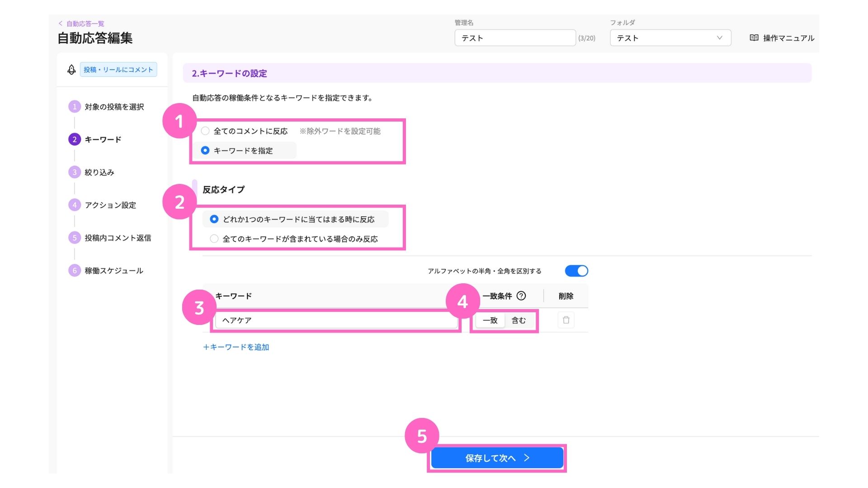Click back arrow to 自動応答一覧
Viewport: 868px width, 488px height.
click(61, 23)
